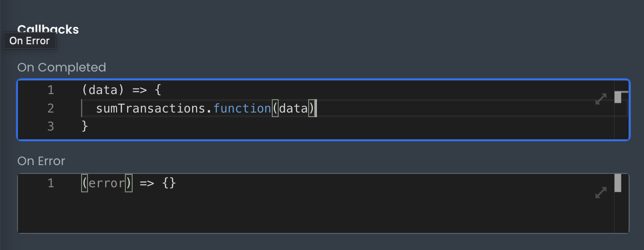
Task: Click the On Error field label above editor
Action: [x=41, y=161]
